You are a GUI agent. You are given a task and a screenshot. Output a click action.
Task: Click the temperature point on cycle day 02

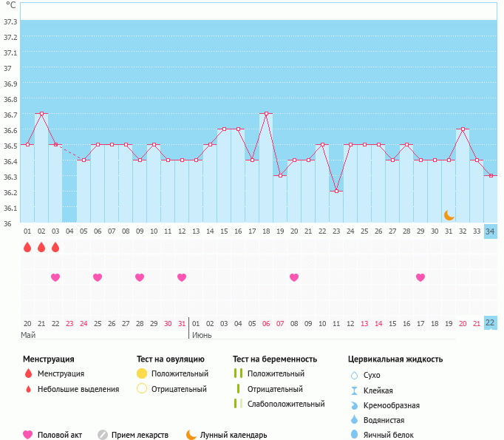[x=41, y=114]
